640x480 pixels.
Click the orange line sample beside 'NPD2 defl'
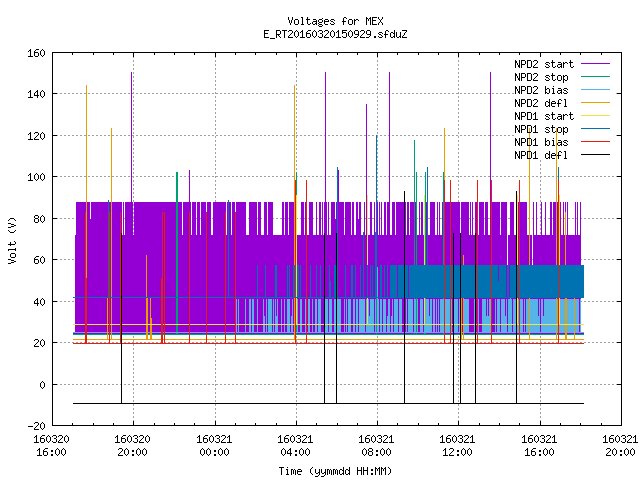(595, 103)
